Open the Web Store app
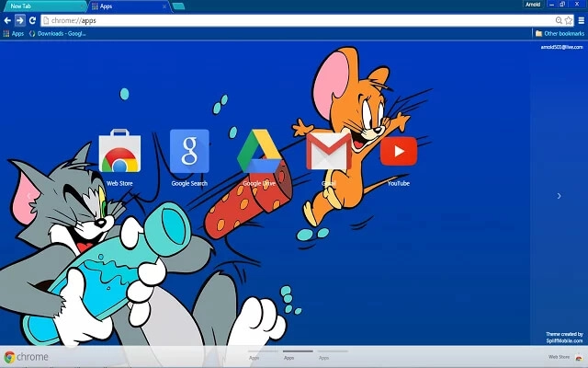Screen dimensions: 588x368 point(119,151)
